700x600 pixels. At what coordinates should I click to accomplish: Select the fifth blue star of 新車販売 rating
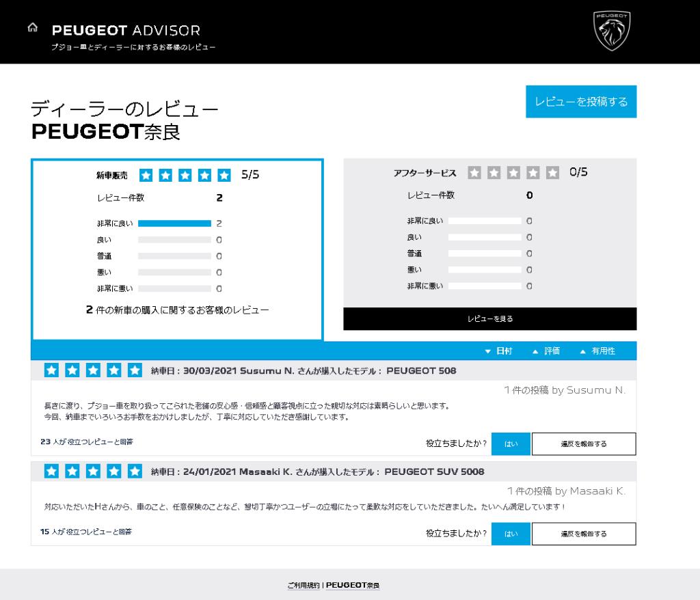coord(224,175)
